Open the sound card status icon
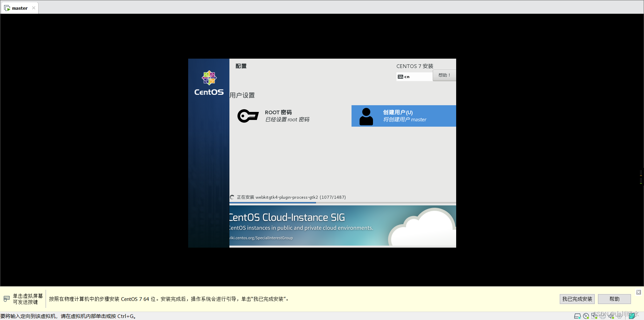The width and height of the screenshot is (644, 320). coord(611,316)
